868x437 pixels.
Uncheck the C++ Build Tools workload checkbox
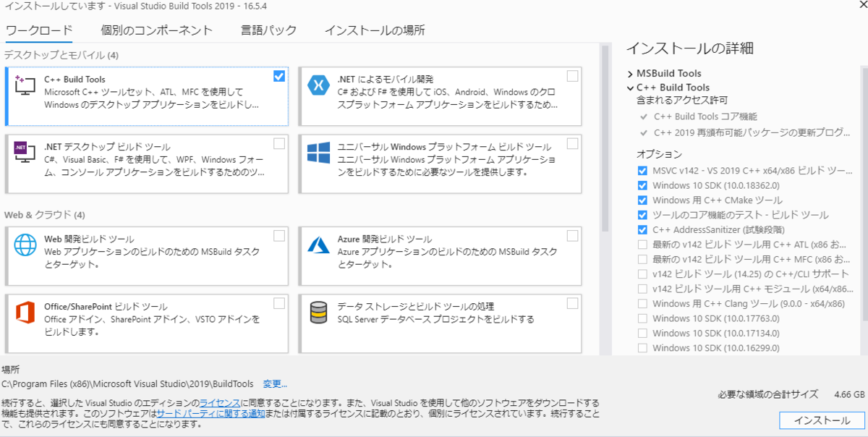(x=279, y=76)
